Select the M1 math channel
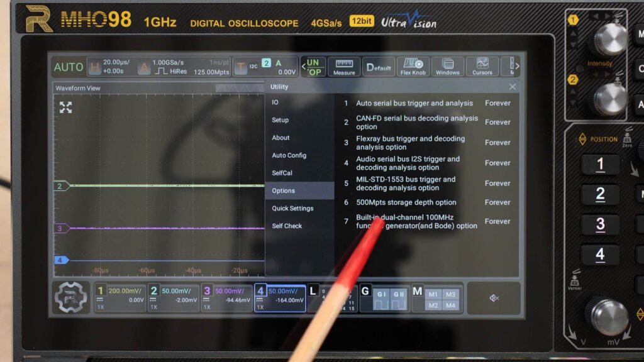The width and height of the screenshot is (644, 362). click(x=433, y=294)
